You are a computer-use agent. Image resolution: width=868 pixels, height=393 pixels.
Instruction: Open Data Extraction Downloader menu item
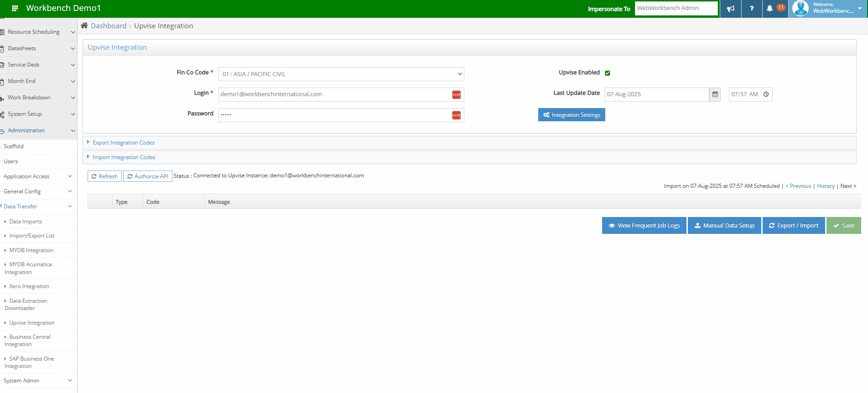coord(26,305)
